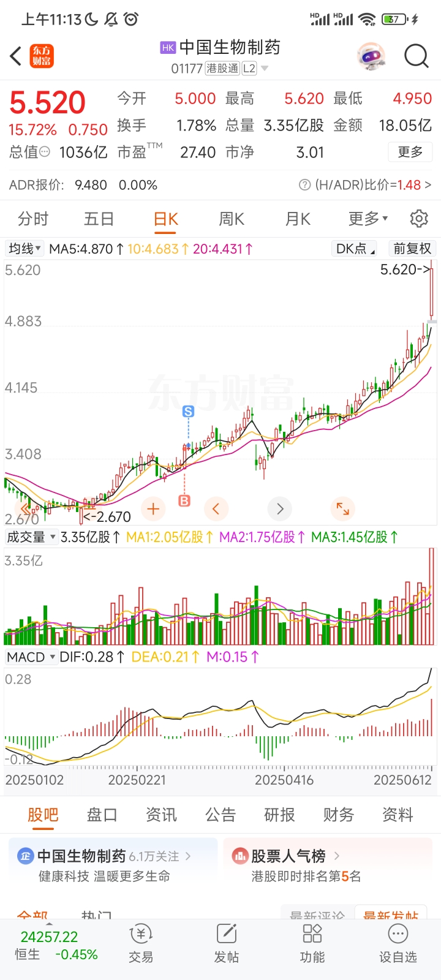The height and width of the screenshot is (980, 441).
Task: Tap the blue S sell marker
Action: 188,412
